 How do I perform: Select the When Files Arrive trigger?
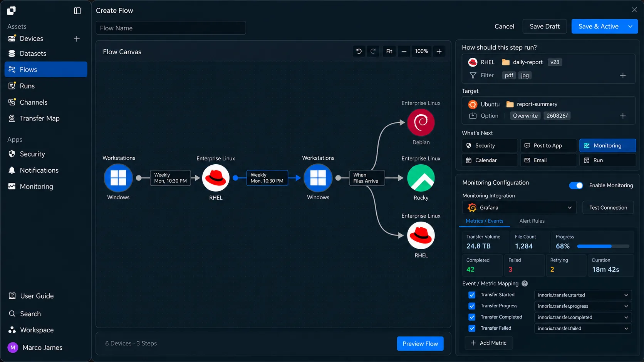(x=367, y=178)
